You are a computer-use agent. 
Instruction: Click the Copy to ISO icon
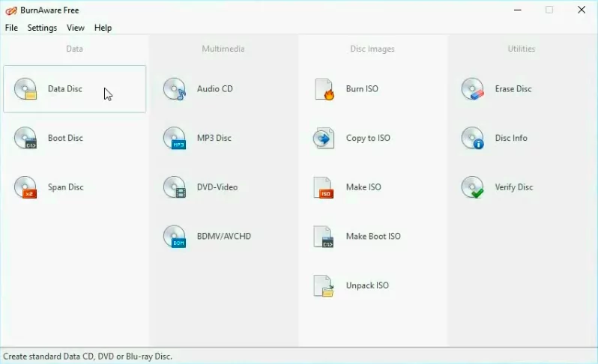coord(324,138)
